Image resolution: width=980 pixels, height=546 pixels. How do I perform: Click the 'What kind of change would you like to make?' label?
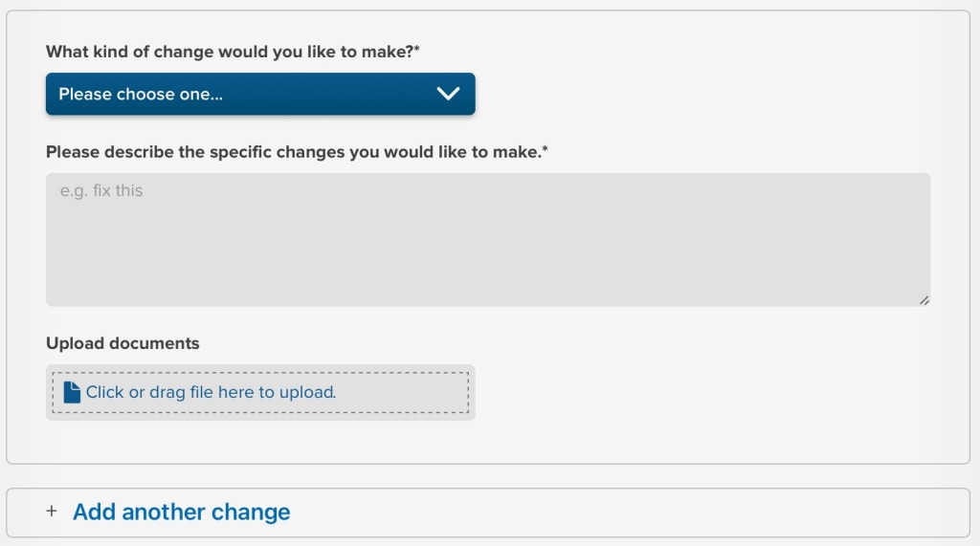(233, 52)
